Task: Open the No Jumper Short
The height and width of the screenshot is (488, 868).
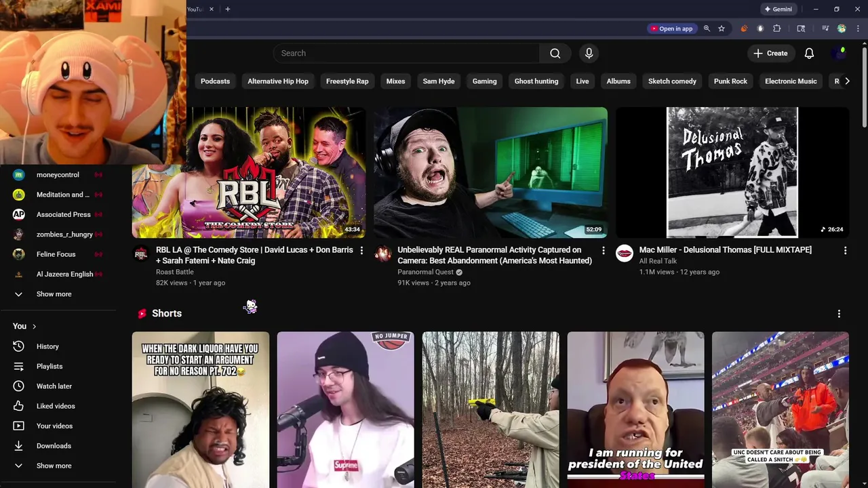Action: click(x=345, y=409)
